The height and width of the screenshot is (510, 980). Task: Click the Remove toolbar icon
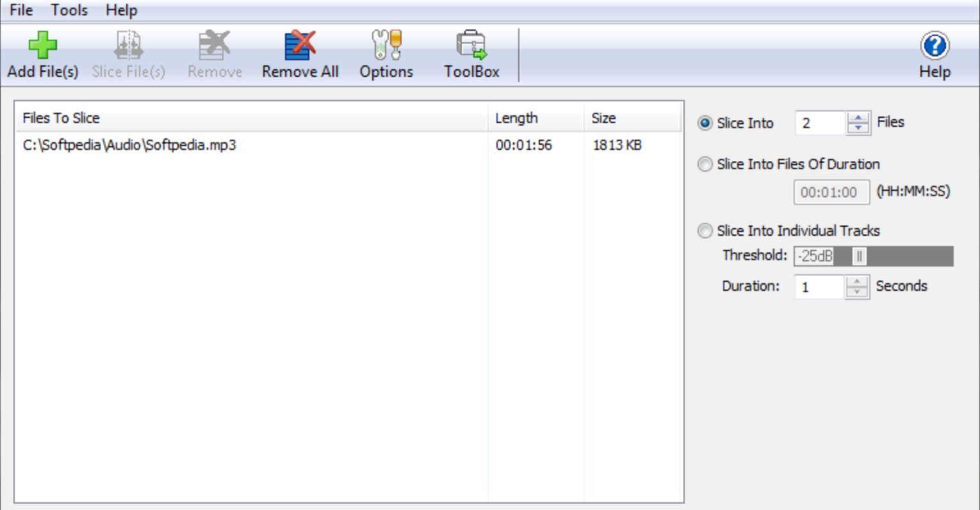[x=214, y=46]
